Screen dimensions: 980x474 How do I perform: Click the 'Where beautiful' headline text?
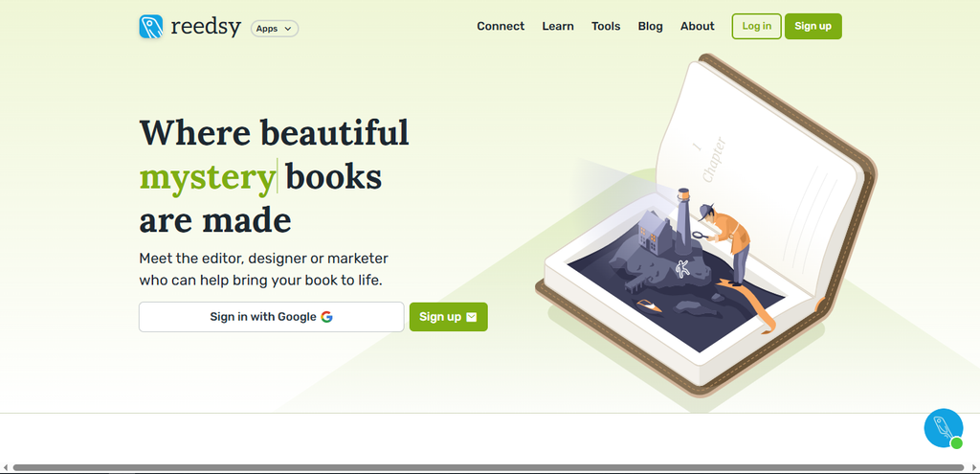coord(274,132)
